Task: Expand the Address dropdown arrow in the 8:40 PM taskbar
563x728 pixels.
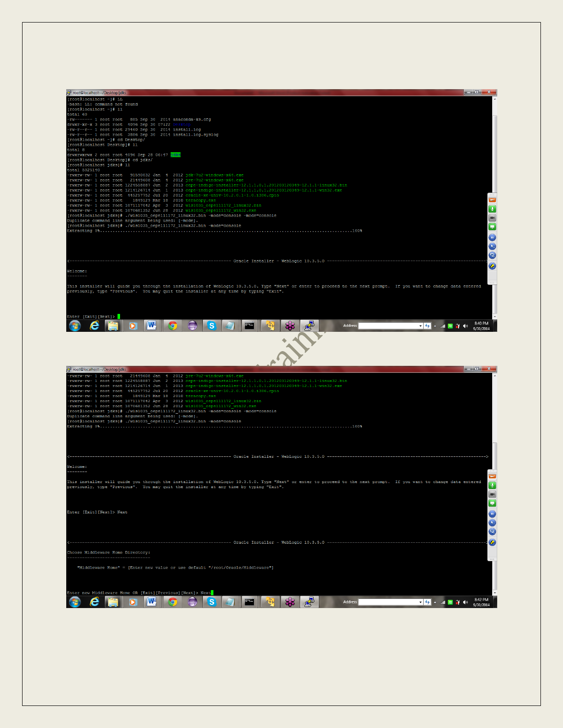Action: (x=420, y=326)
